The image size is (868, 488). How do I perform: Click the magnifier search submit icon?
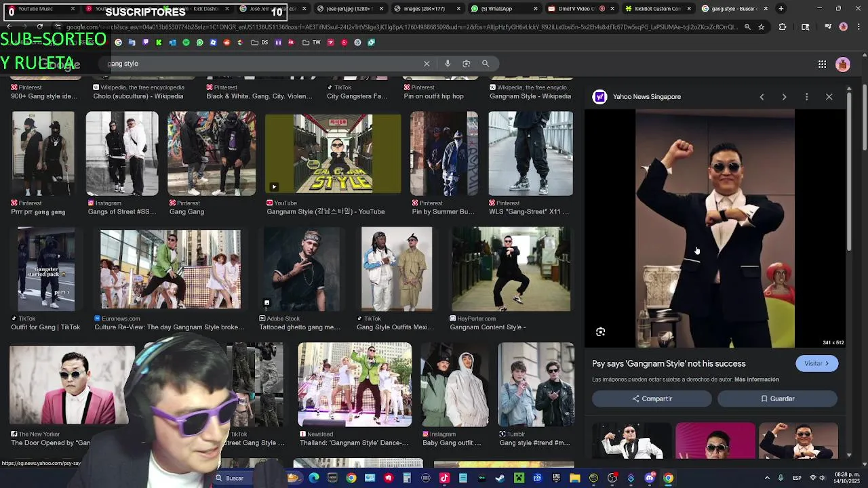[x=486, y=64]
